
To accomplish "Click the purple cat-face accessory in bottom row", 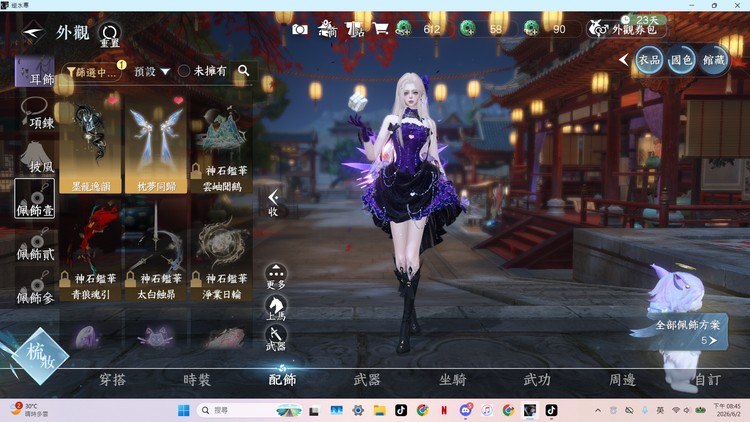I will click(x=155, y=337).
